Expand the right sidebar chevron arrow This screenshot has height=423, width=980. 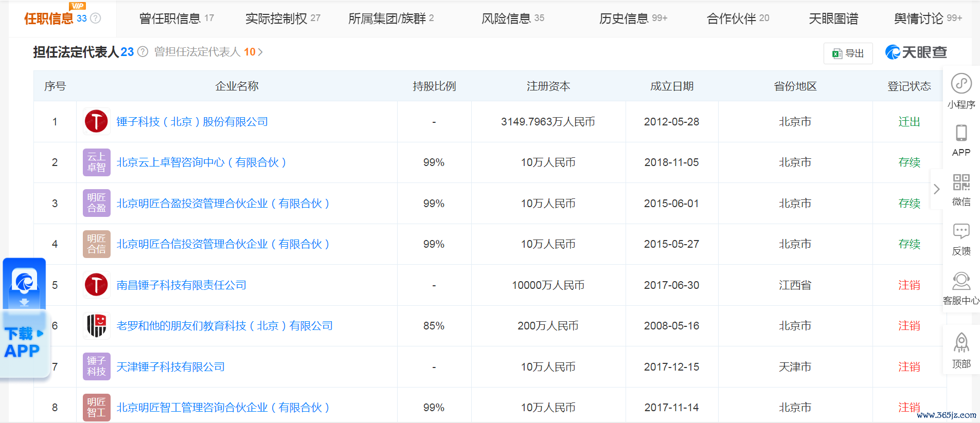click(x=936, y=189)
